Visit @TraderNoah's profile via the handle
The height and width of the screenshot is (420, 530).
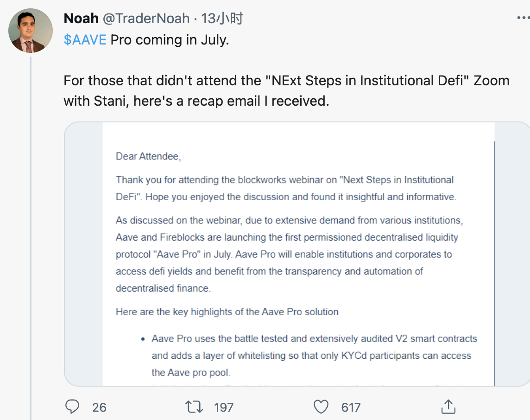[x=146, y=18]
